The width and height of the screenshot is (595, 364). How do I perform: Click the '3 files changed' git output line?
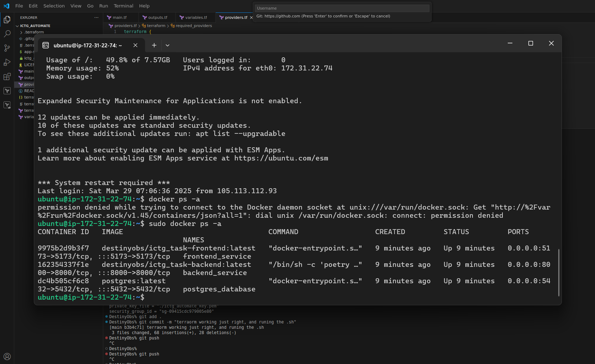tap(174, 333)
